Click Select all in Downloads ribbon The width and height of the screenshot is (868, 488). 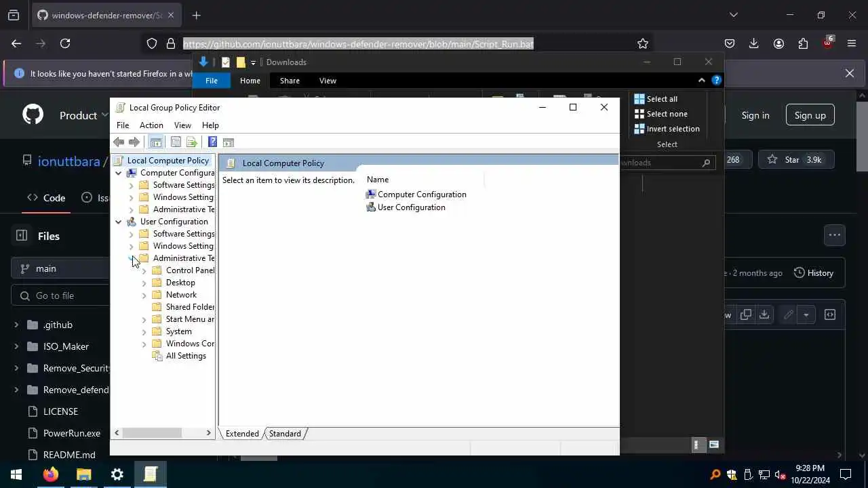tap(656, 99)
